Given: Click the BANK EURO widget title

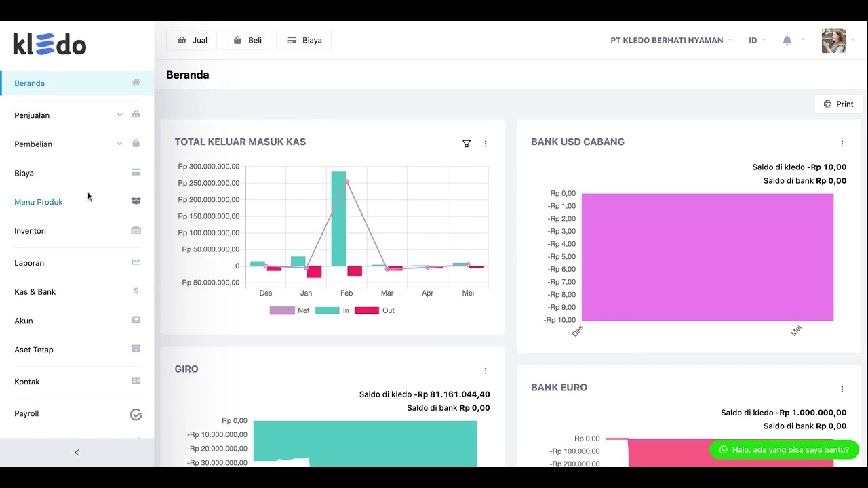Looking at the screenshot, I should [x=559, y=388].
